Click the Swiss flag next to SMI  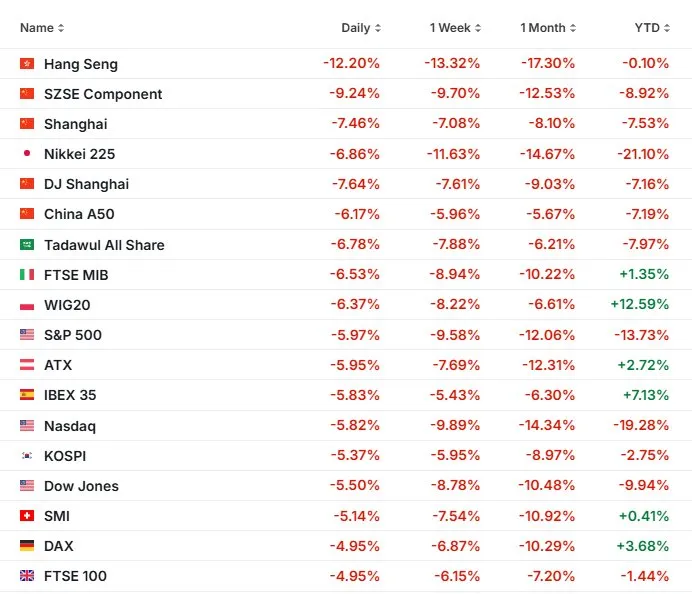tap(27, 516)
